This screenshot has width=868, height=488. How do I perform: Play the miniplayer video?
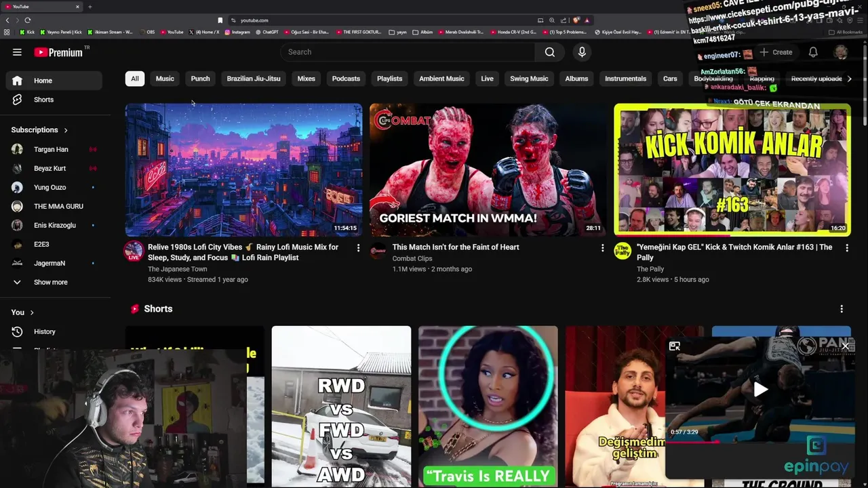[x=761, y=389]
